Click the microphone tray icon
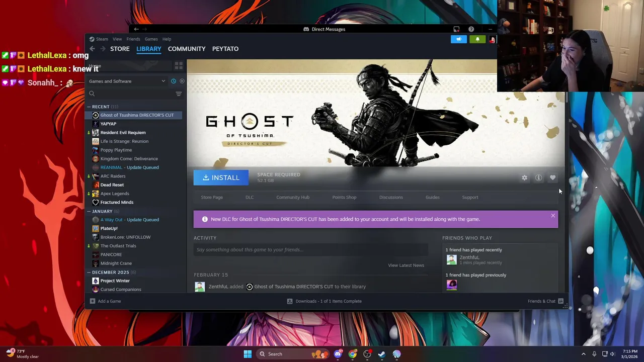This screenshot has height=362, width=644. coord(594,354)
